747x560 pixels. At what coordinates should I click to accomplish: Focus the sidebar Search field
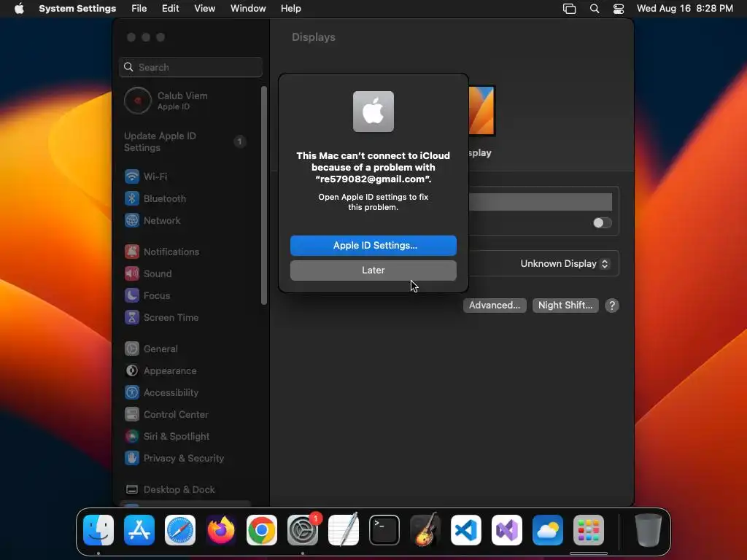(x=190, y=67)
